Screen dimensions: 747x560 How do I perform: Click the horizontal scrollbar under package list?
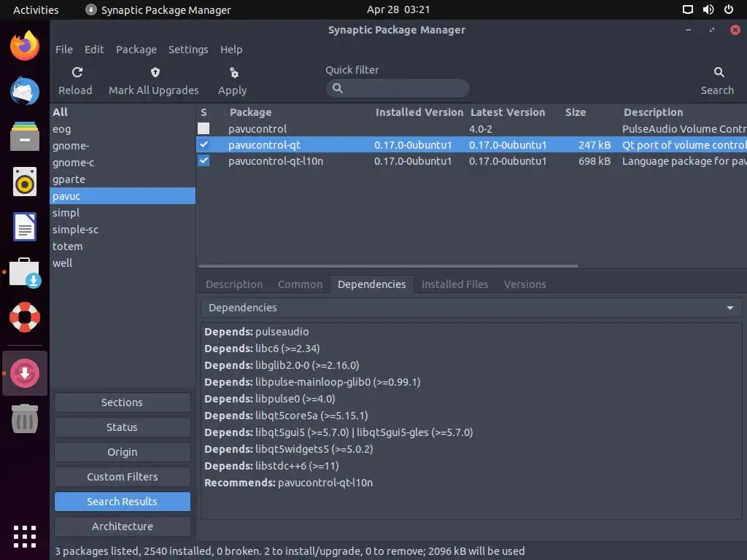[388, 266]
